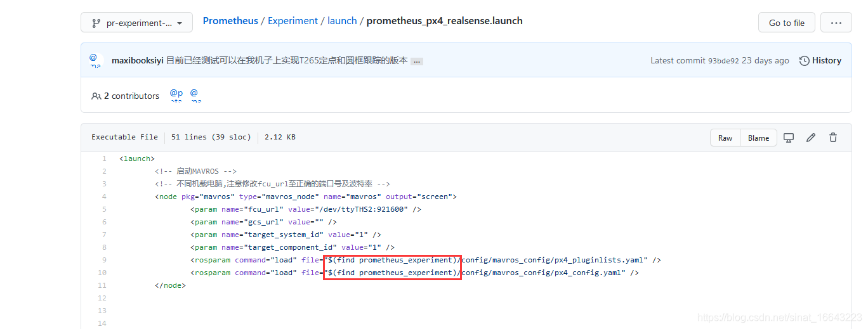This screenshot has width=868, height=329.
Task: Select line number 11 in the code
Action: (103, 285)
